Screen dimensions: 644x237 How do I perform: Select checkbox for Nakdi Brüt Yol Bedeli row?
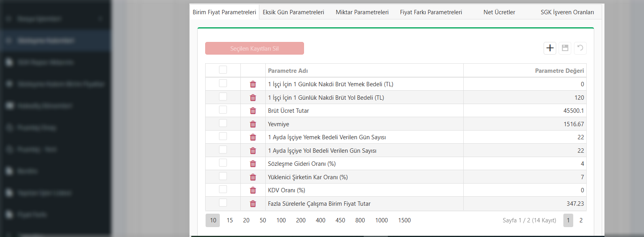pos(223,97)
